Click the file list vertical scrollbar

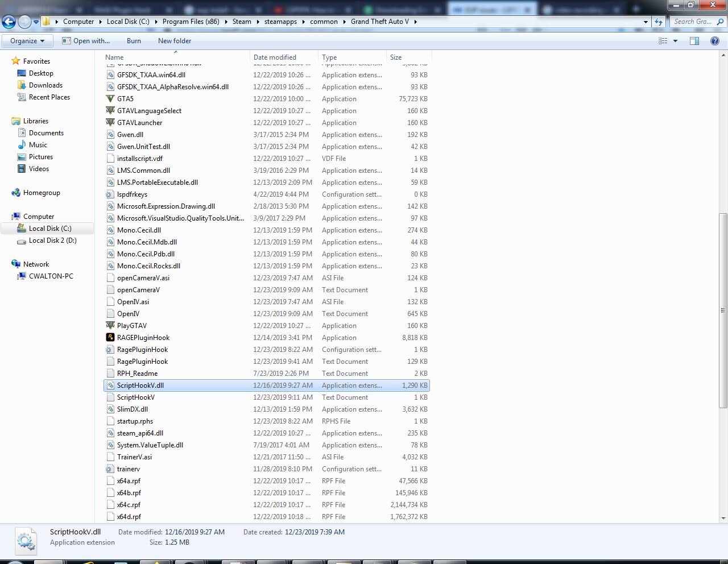723,310
